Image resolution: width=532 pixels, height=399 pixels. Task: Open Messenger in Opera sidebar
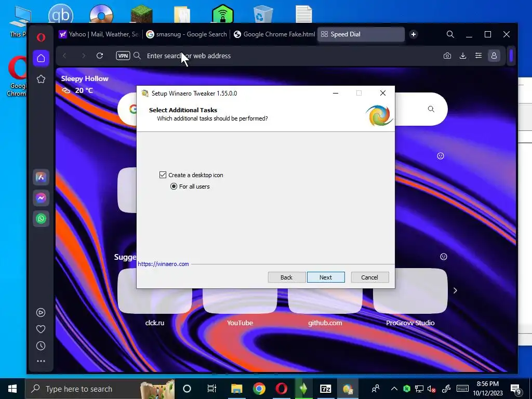pyautogui.click(x=41, y=198)
